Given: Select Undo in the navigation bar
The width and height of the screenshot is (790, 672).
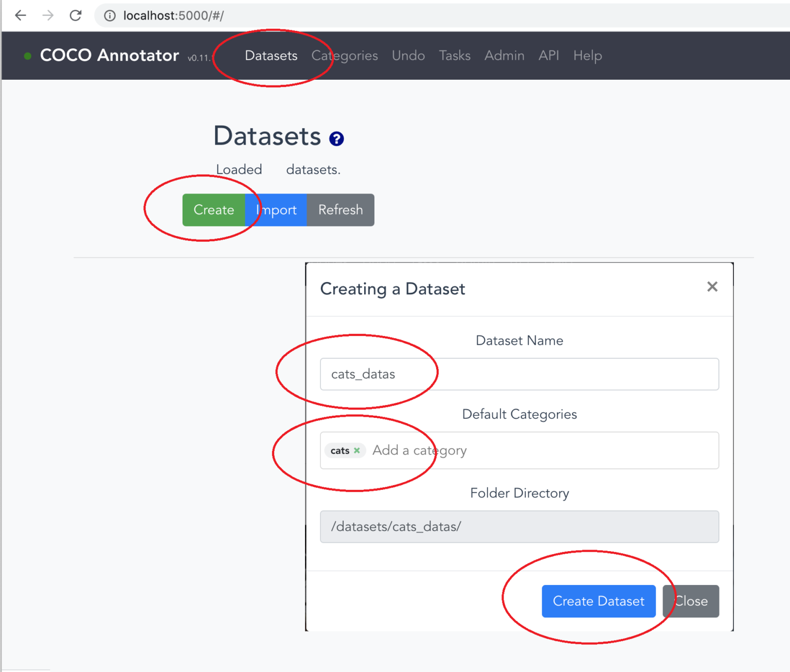Looking at the screenshot, I should click(x=408, y=56).
